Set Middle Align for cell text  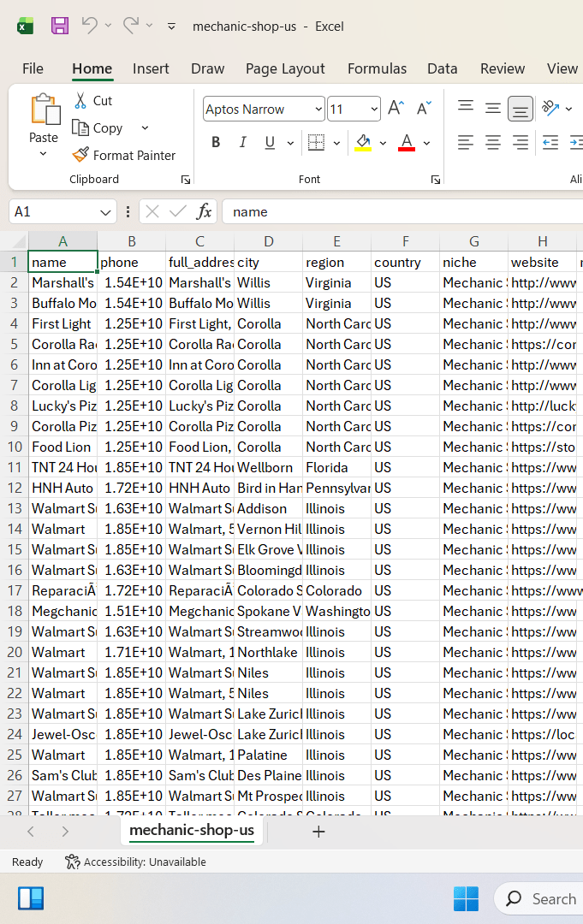click(493, 109)
